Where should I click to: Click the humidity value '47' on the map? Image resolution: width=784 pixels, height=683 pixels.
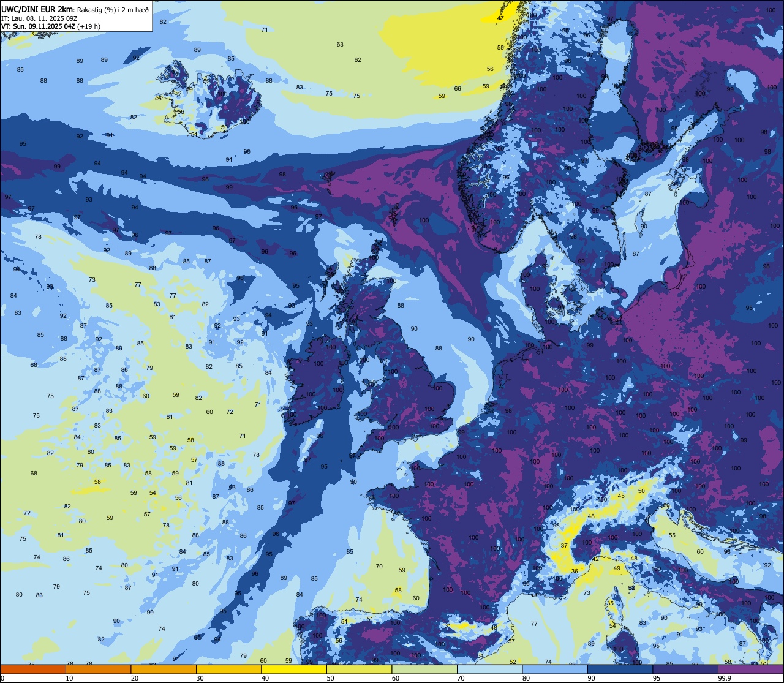point(500,18)
